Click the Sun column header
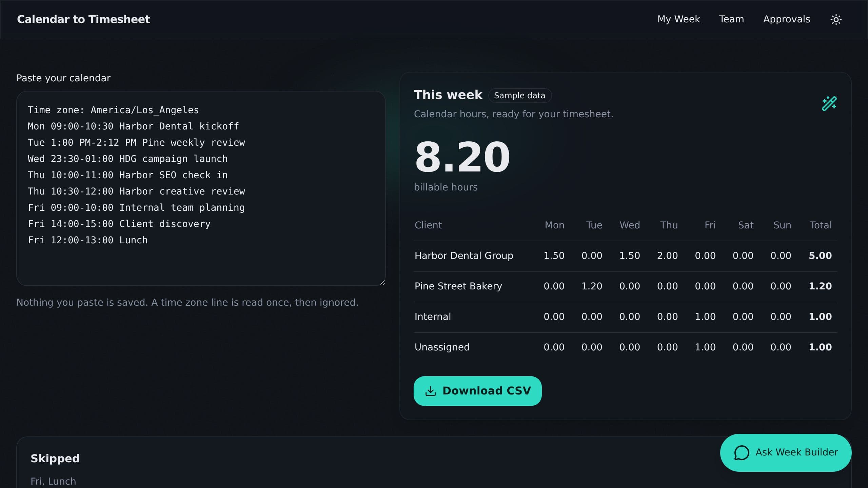Viewport: 868px width, 488px height. [782, 225]
